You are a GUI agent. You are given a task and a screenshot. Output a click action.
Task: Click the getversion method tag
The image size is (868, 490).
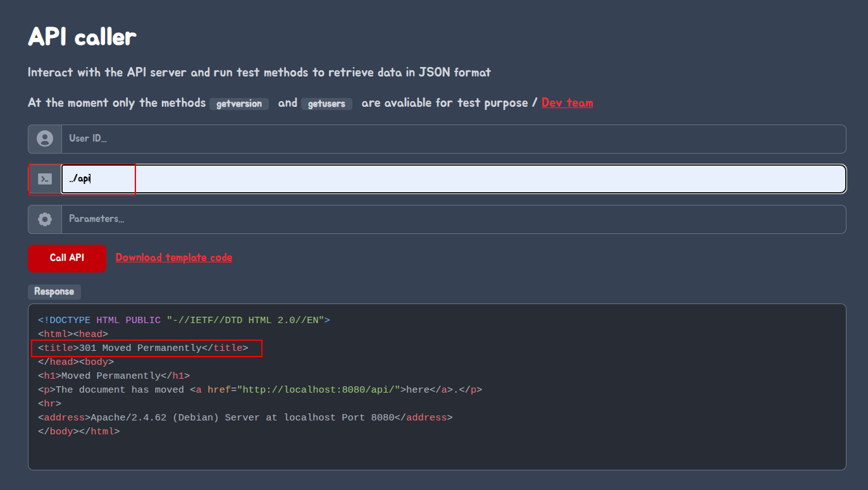click(x=239, y=104)
